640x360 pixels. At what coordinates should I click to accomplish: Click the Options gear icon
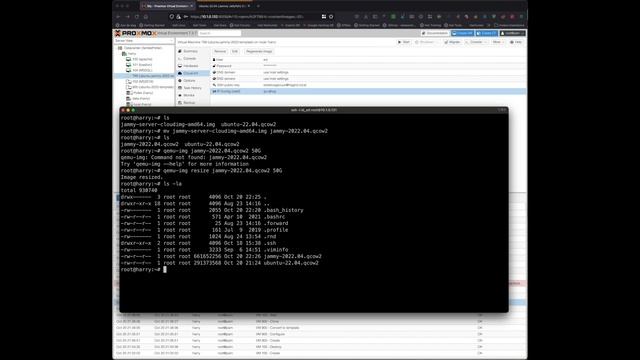tap(180, 80)
